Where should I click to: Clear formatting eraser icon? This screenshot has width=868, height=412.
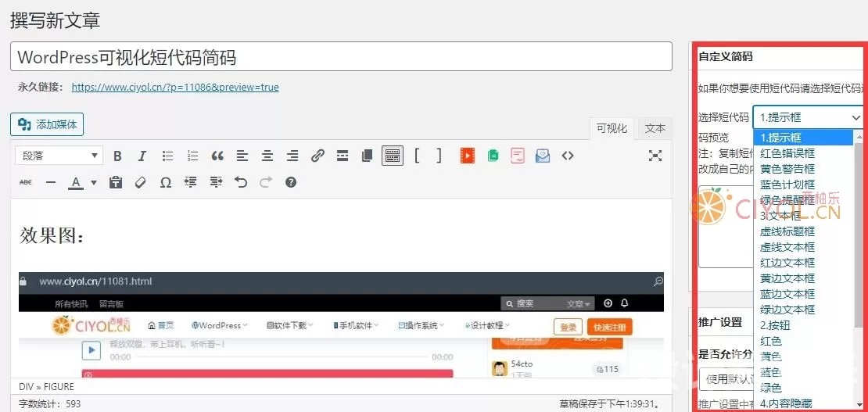(140, 182)
